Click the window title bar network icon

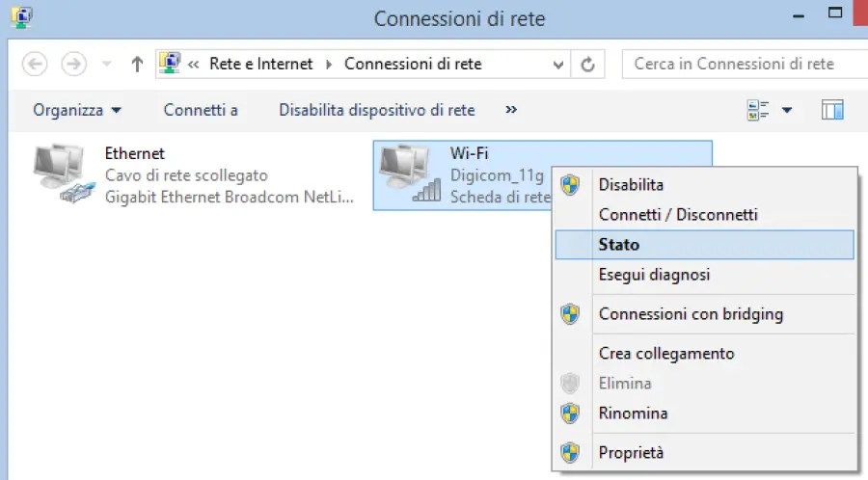(x=21, y=17)
